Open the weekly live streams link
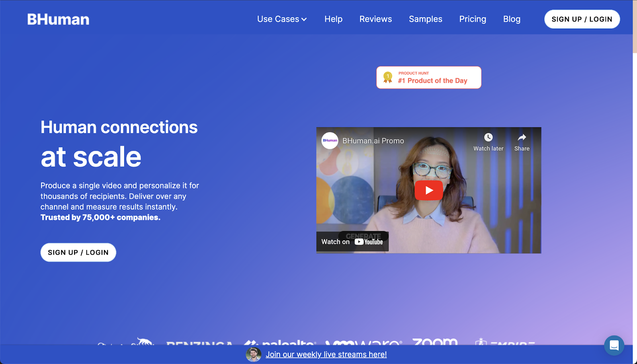This screenshot has height=364, width=637. coord(326,354)
